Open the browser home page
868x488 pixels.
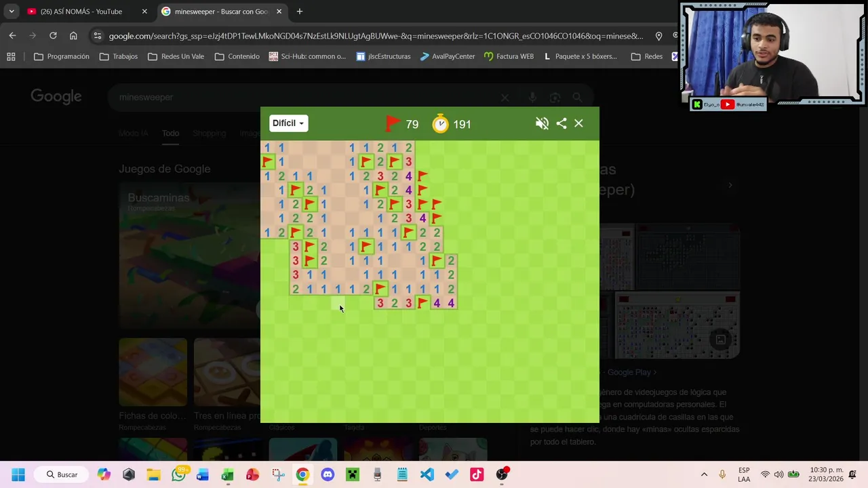click(x=73, y=36)
